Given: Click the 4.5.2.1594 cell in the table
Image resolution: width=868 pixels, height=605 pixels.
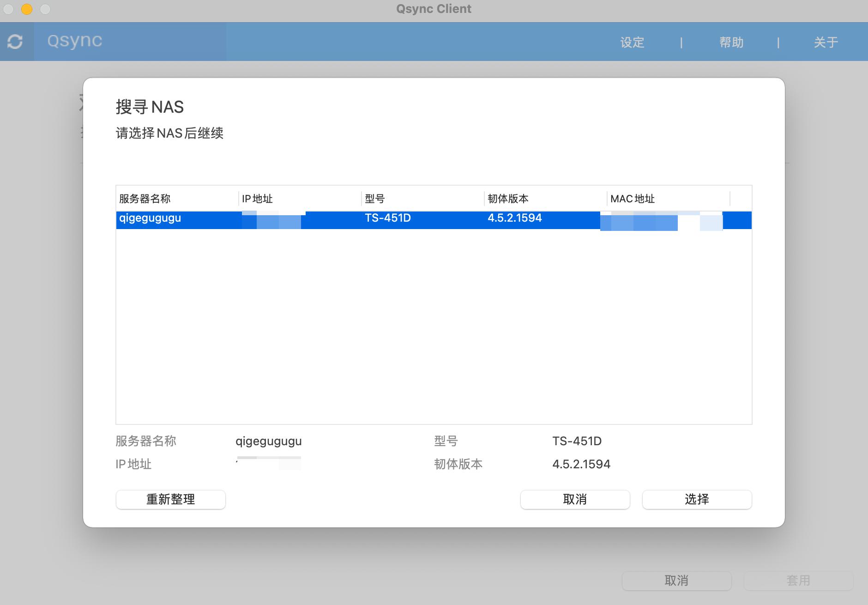Looking at the screenshot, I should (x=515, y=218).
